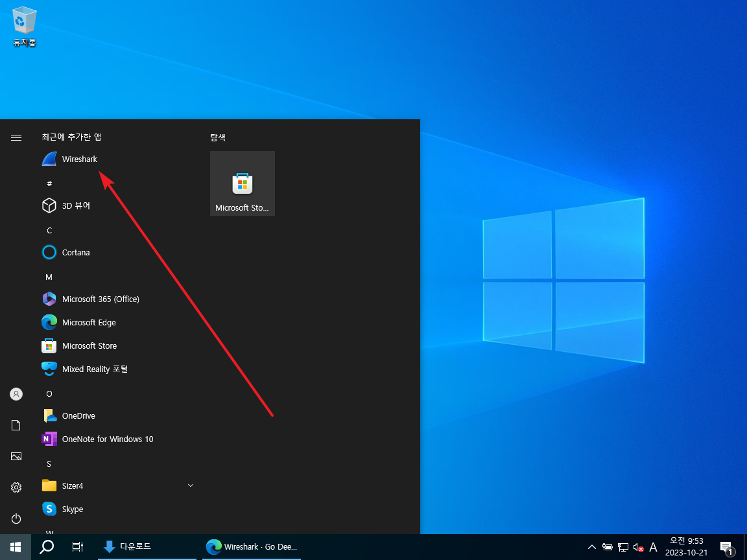Viewport: 747px width, 560px height.
Task: Click the Windows Start button
Action: pyautogui.click(x=16, y=547)
